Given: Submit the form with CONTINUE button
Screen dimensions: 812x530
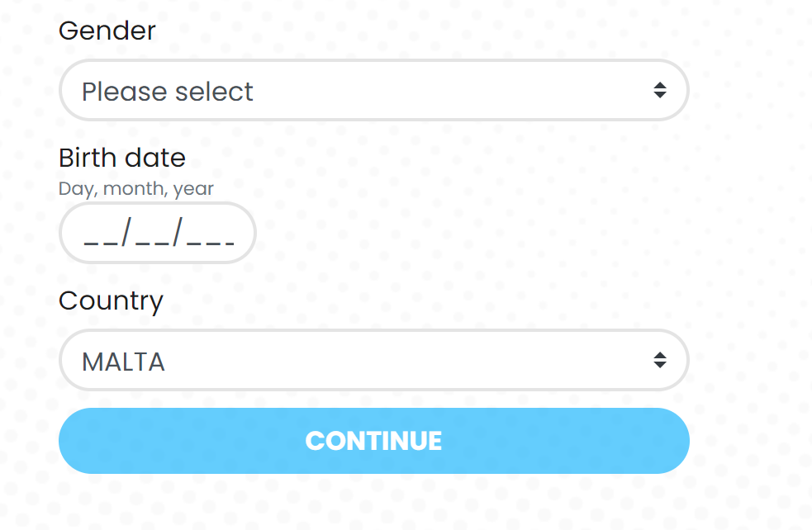Looking at the screenshot, I should coord(374,441).
